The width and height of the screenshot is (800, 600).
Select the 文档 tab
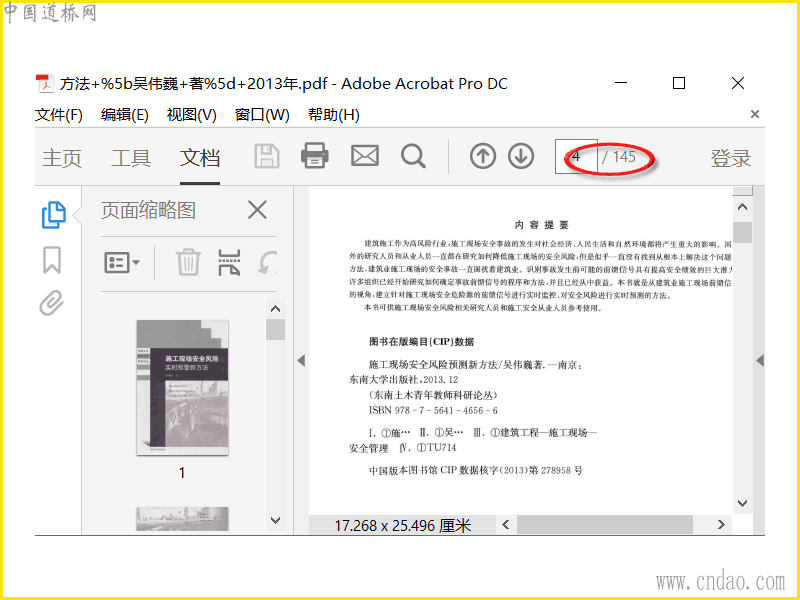click(200, 158)
